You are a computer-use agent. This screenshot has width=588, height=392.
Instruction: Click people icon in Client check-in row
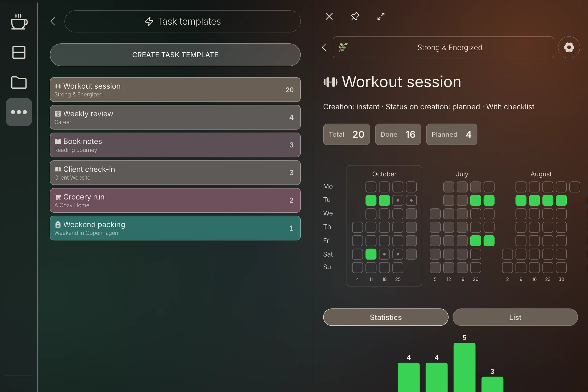point(58,169)
